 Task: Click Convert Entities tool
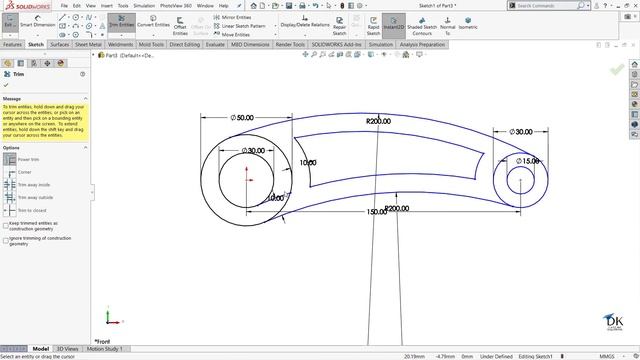[x=153, y=21]
